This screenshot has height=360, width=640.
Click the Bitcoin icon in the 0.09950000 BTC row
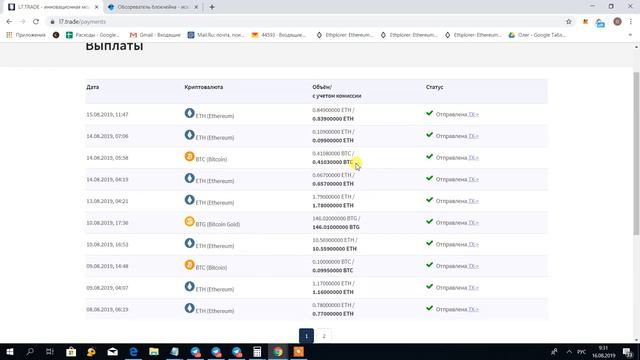click(x=189, y=264)
